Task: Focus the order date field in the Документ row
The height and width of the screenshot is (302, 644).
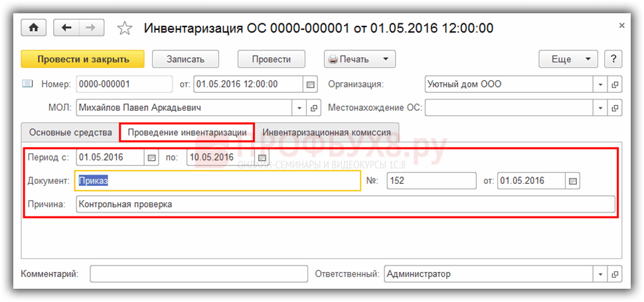Action: (x=531, y=181)
